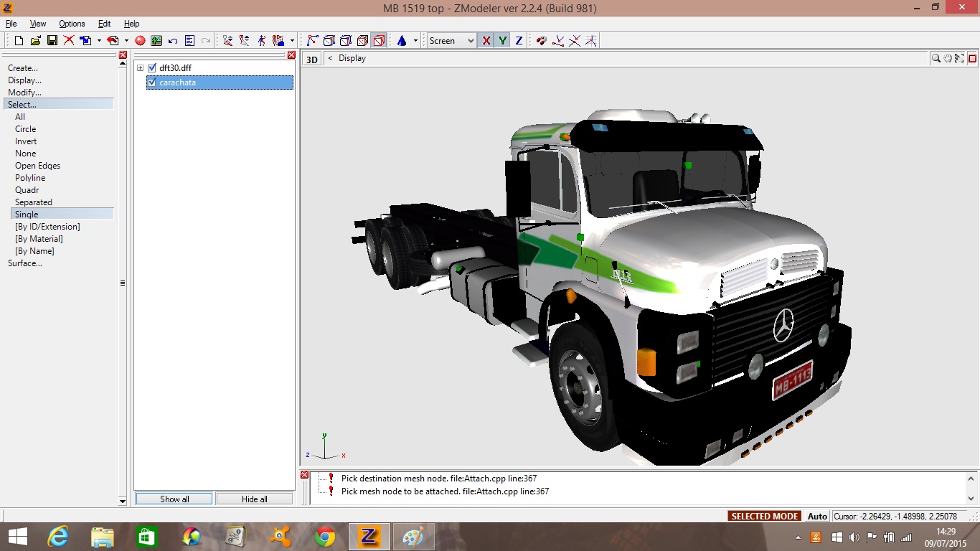Open the Edit menu
The height and width of the screenshot is (551, 980).
coord(105,24)
